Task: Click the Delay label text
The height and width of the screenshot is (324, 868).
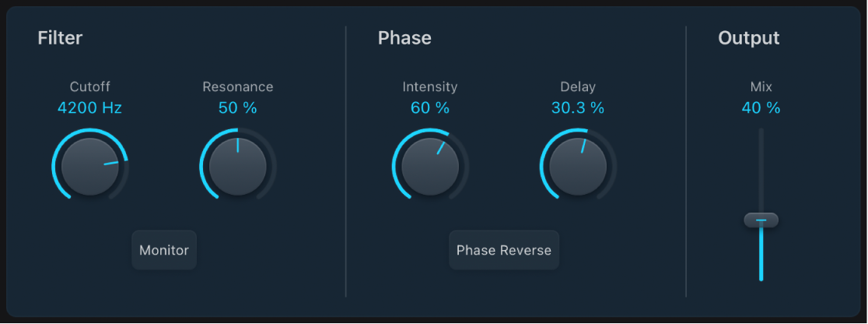Action: click(x=578, y=86)
